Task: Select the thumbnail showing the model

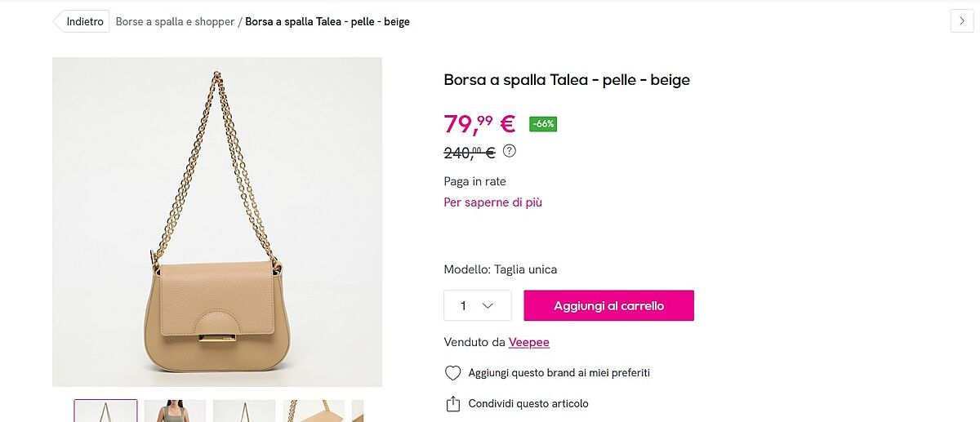Action: 175,411
